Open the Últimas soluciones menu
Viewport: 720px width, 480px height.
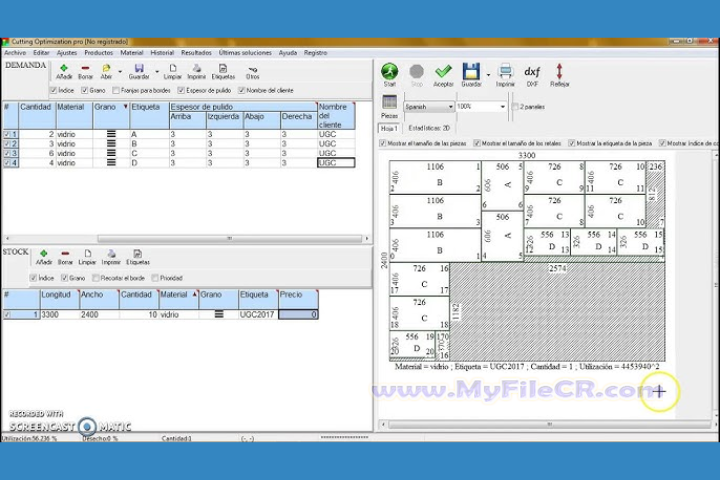(245, 53)
